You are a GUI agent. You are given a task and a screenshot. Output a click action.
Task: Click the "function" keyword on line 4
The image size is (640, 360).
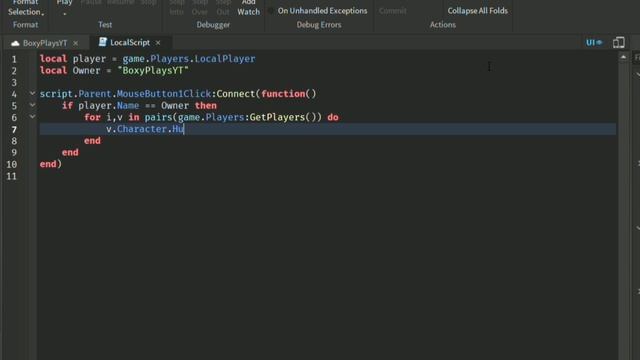[283, 94]
